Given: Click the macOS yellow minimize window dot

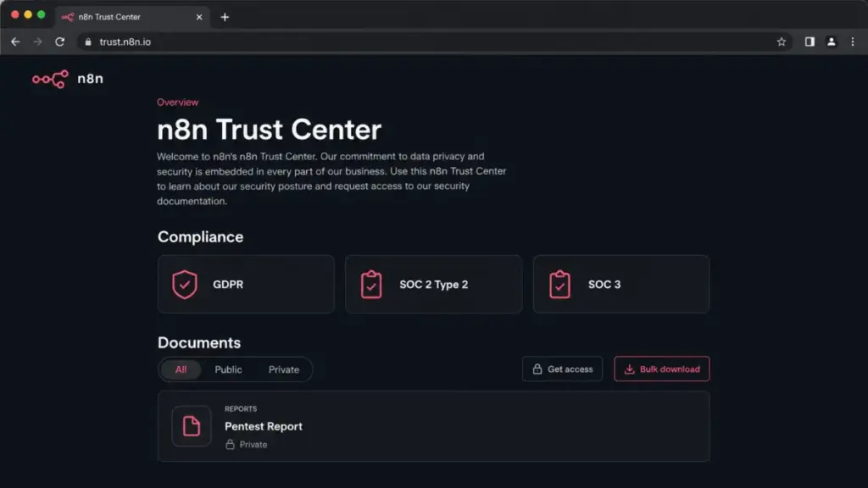Looking at the screenshot, I should (x=28, y=15).
